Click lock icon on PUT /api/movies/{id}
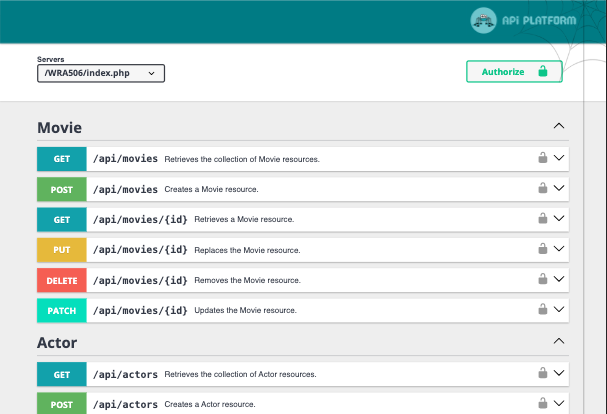 [542, 249]
